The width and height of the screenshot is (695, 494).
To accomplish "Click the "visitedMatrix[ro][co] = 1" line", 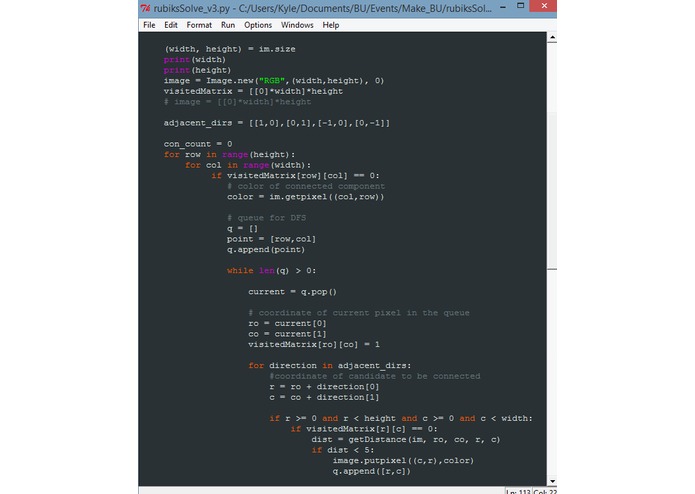I will click(x=314, y=345).
